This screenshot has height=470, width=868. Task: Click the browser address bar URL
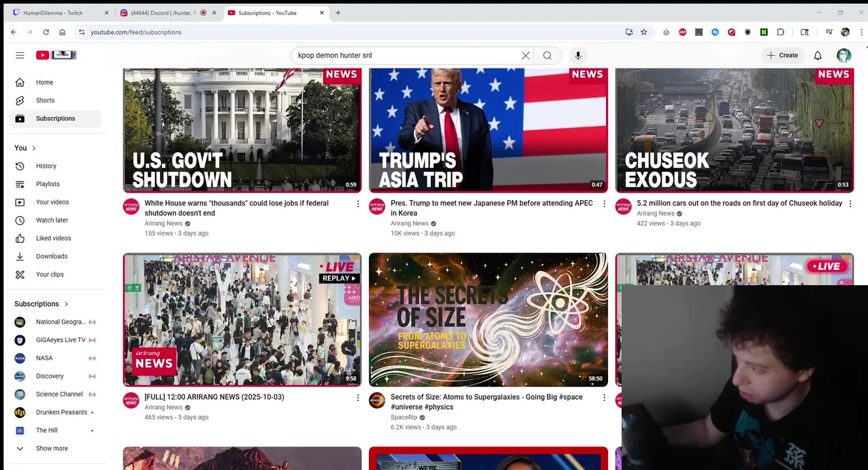tap(136, 32)
